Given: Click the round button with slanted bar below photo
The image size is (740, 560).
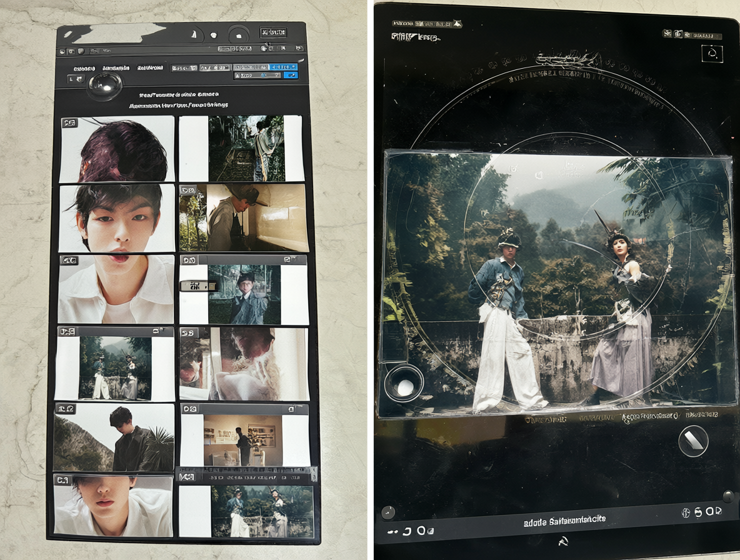Looking at the screenshot, I should pos(693,441).
